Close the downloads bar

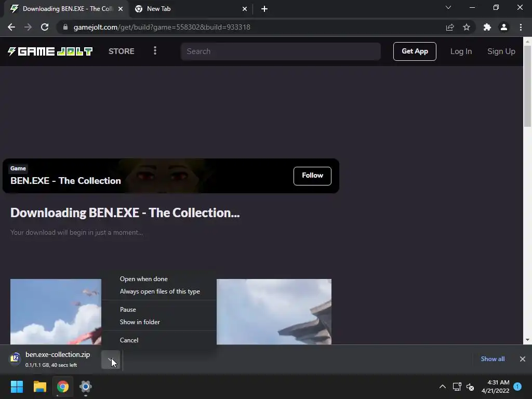(523, 359)
